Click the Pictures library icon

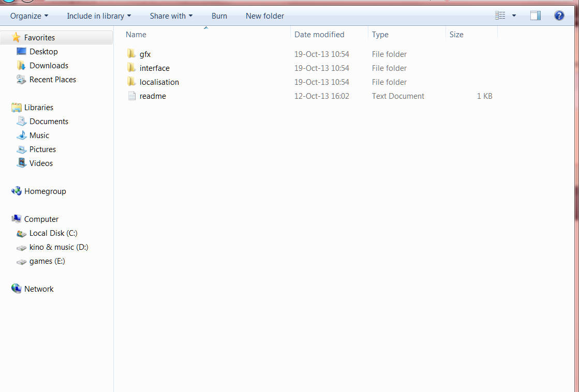click(21, 149)
